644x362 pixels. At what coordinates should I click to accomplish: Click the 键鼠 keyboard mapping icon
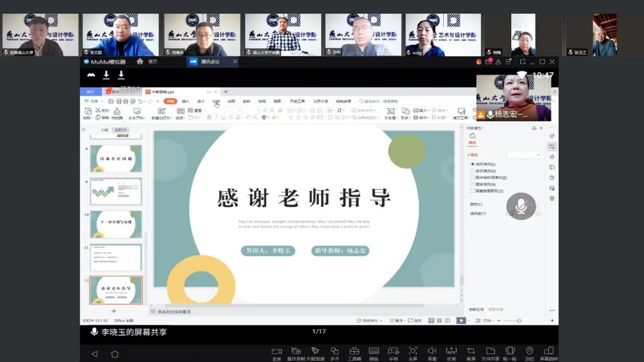(x=374, y=351)
